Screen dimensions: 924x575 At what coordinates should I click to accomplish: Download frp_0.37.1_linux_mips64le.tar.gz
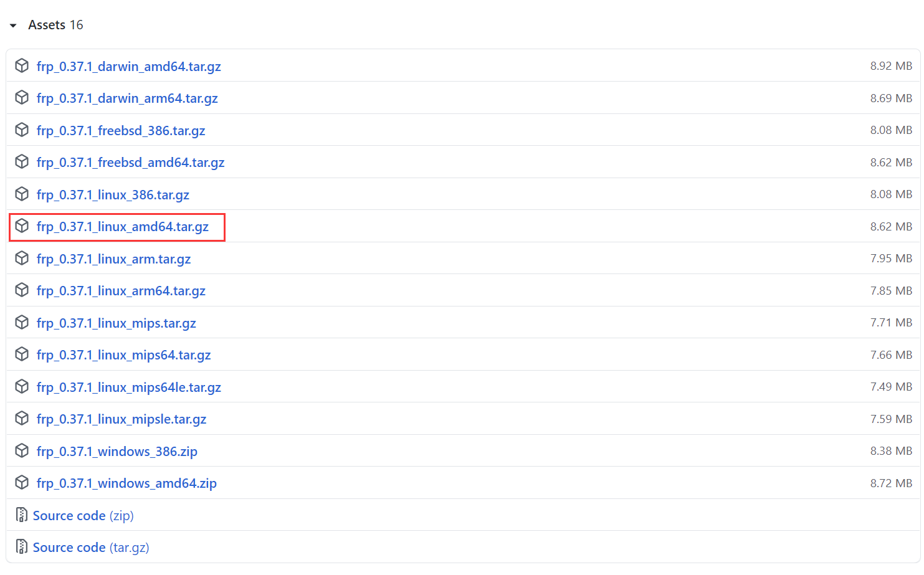[129, 387]
